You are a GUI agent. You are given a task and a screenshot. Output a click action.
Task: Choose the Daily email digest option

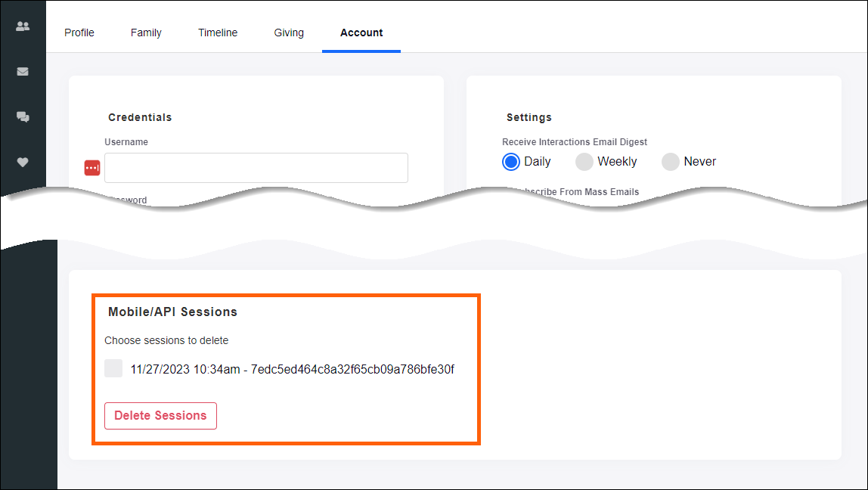[x=511, y=162]
